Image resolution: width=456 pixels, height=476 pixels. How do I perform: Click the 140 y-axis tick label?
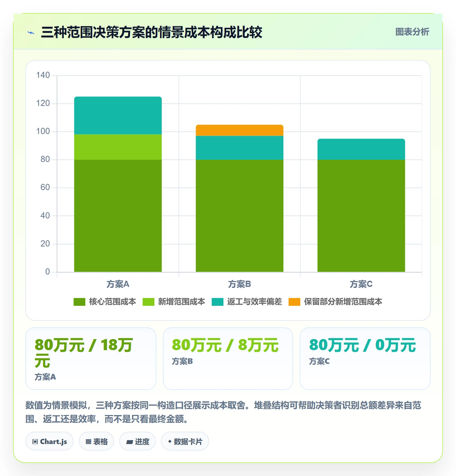(43, 75)
